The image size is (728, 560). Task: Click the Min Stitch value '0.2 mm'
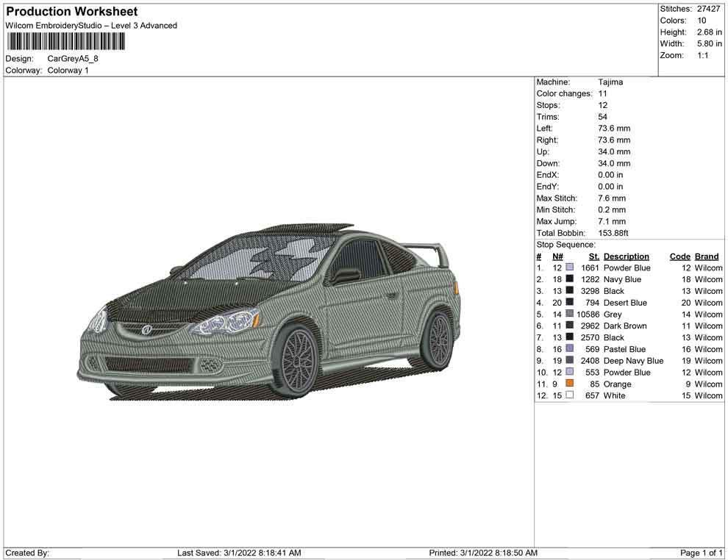(612, 209)
